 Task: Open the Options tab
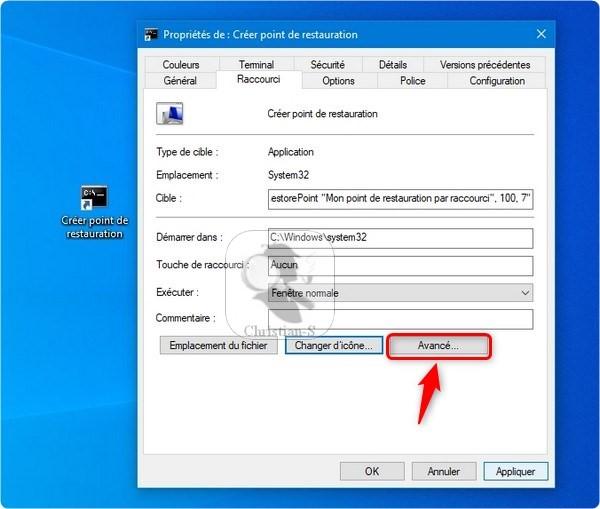point(338,81)
